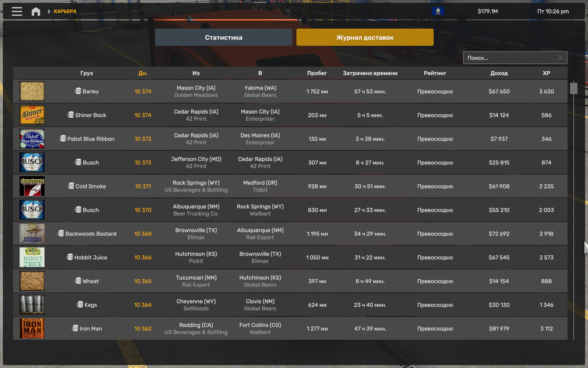Click the Backwoods Bastard thumbnail
This screenshot has width=588, height=368.
point(32,233)
